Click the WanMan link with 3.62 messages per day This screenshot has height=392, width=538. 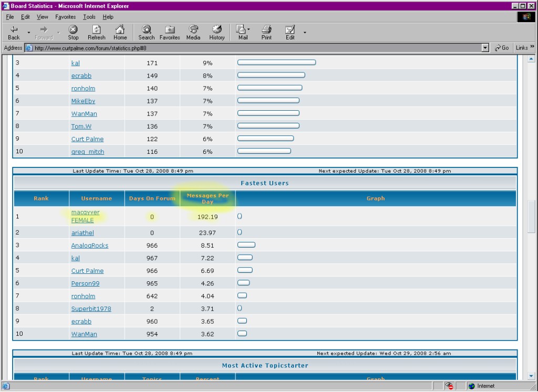point(84,334)
